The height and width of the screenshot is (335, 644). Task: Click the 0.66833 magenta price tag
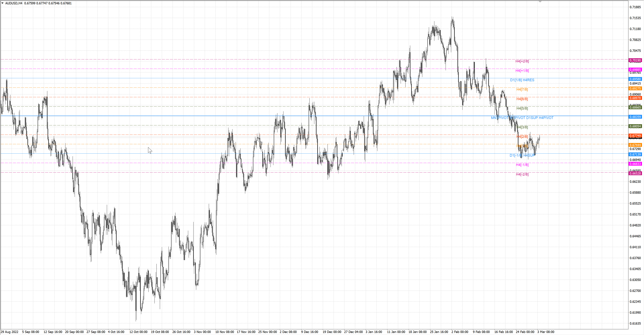pyautogui.click(x=635, y=164)
